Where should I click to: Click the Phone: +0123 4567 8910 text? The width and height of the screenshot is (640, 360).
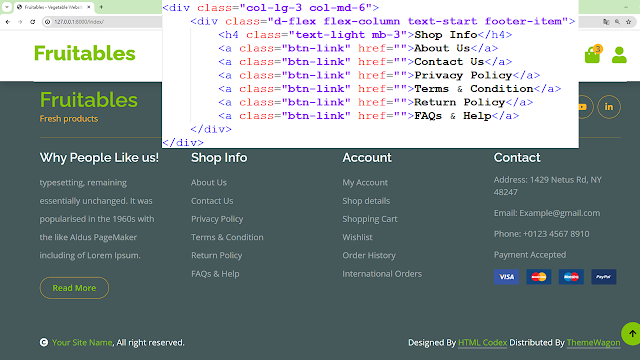pyautogui.click(x=542, y=234)
